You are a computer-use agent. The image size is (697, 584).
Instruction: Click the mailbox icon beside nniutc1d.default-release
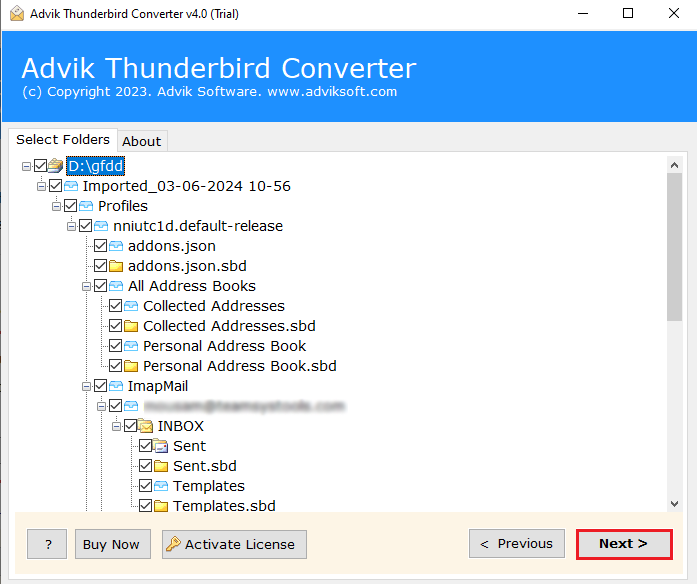101,226
